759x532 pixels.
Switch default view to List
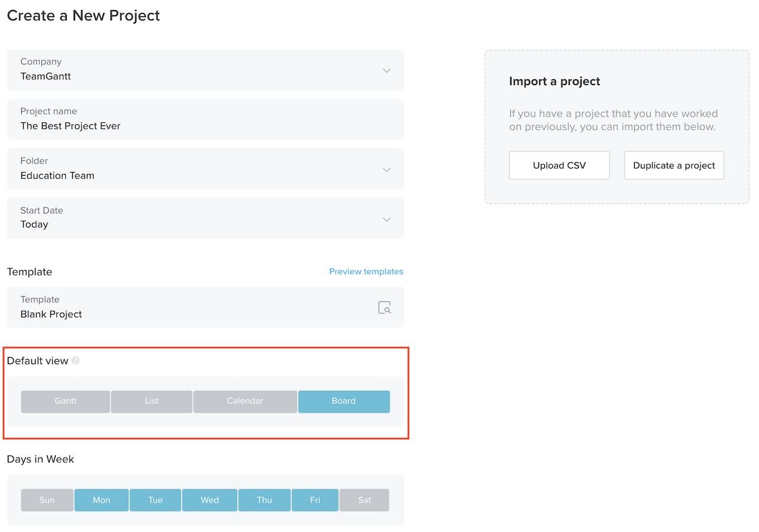click(x=151, y=401)
